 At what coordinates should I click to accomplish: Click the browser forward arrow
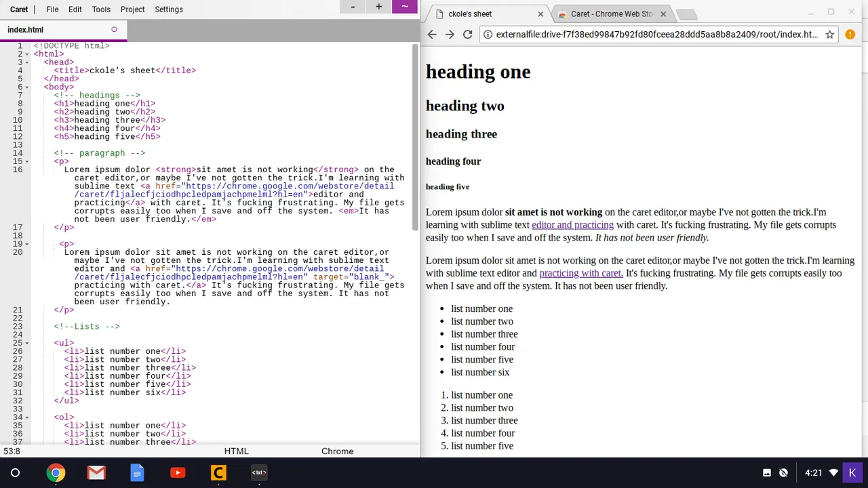[450, 35]
